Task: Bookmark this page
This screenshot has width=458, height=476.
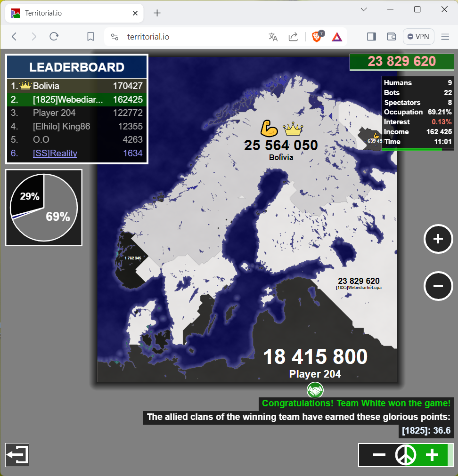Action: tap(91, 37)
